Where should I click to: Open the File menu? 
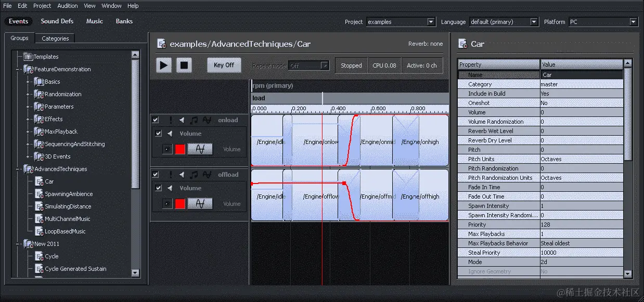(7, 6)
